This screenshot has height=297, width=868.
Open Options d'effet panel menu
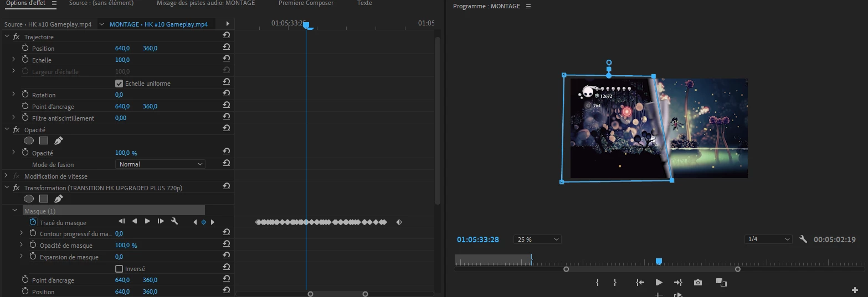(54, 3)
